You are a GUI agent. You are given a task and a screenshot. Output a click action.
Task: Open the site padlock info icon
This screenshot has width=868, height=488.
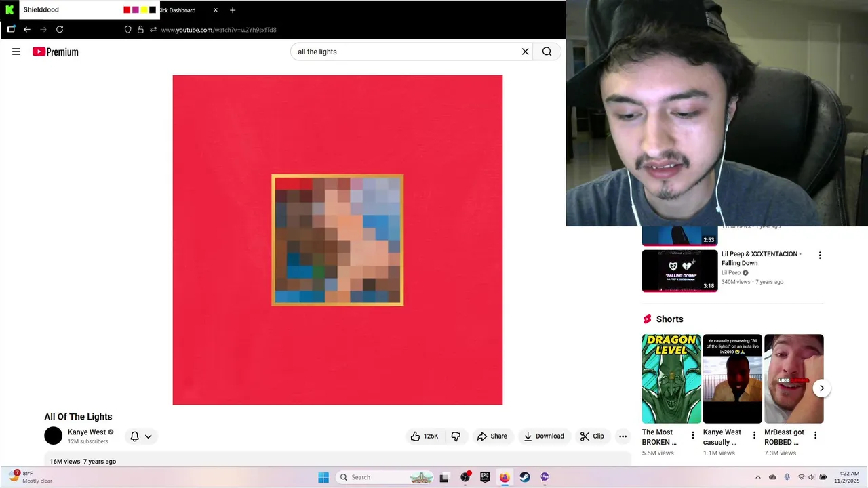point(140,29)
